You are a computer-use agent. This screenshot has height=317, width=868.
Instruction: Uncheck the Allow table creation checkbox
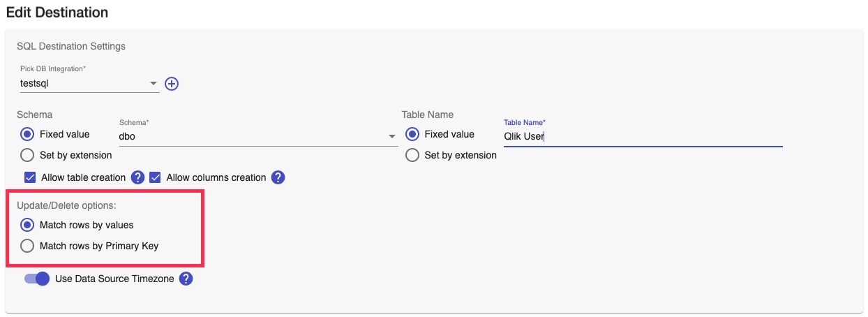click(29, 177)
